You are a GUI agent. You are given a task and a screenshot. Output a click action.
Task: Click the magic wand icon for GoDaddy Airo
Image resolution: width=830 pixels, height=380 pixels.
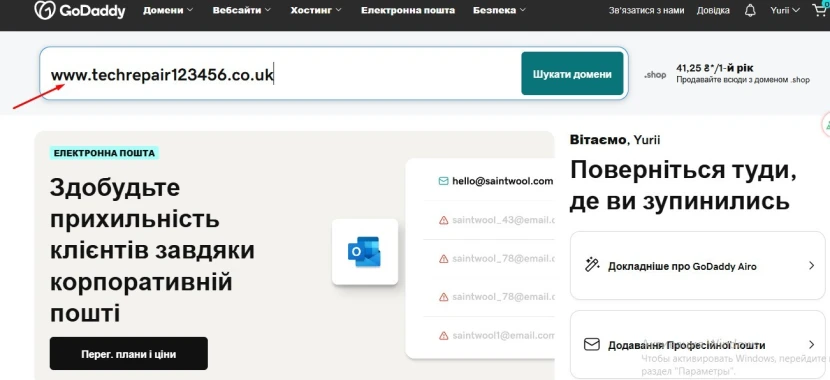592,265
